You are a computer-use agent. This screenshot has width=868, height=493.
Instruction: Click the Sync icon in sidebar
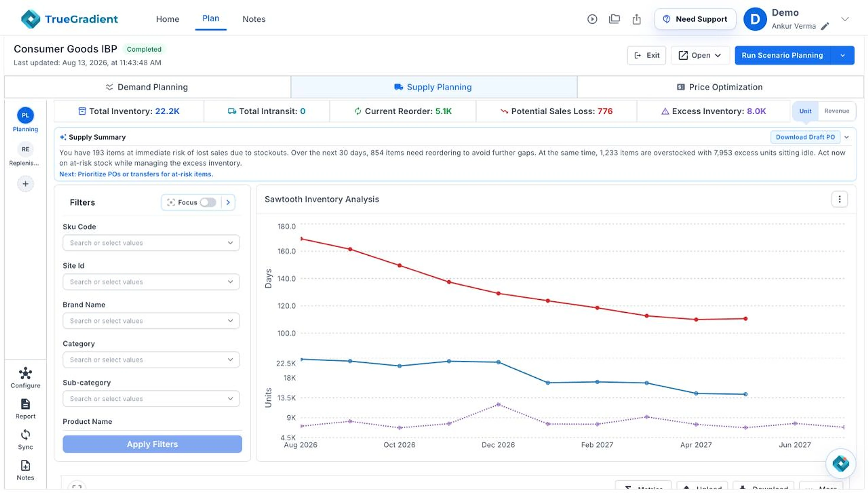25,440
